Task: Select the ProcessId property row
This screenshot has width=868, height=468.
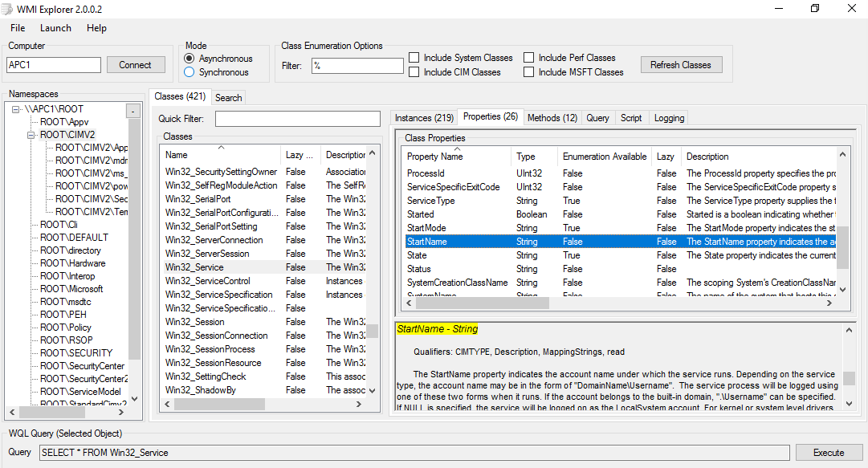Action: click(x=620, y=173)
